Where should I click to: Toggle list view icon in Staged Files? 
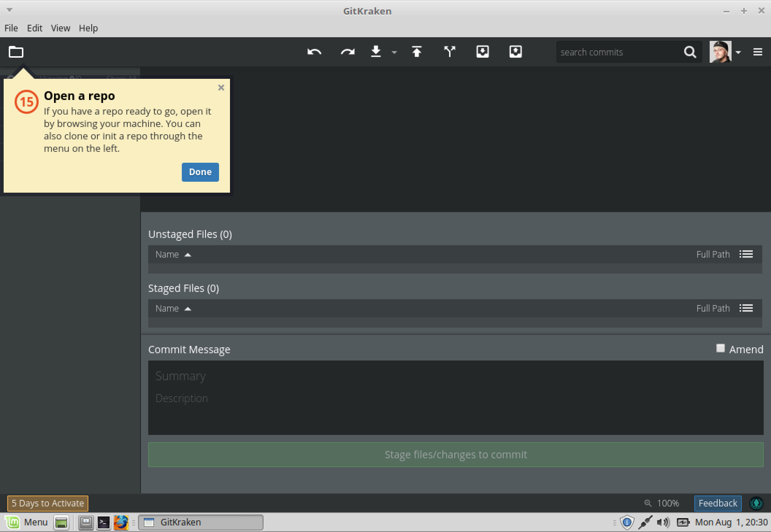(x=746, y=308)
